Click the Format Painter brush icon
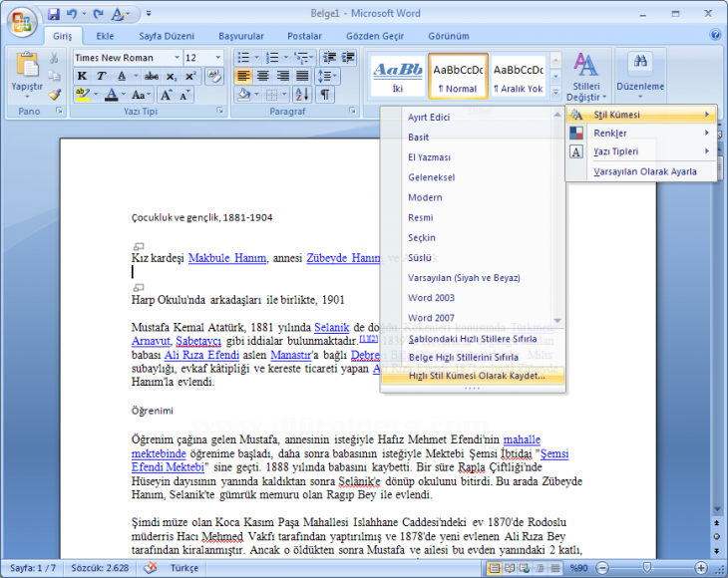 (55, 95)
